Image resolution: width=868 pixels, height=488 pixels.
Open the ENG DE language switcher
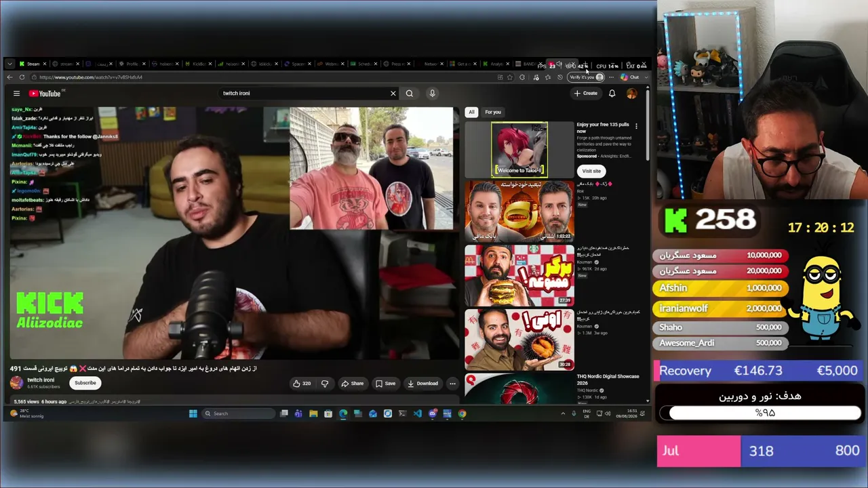[587, 413]
